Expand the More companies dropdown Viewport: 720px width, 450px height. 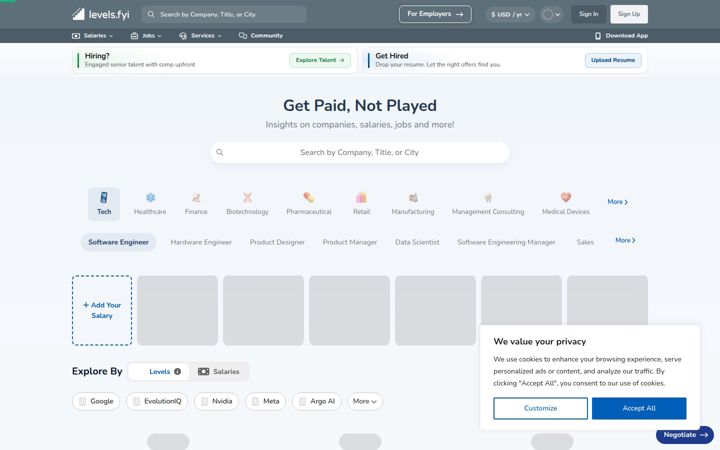click(365, 401)
